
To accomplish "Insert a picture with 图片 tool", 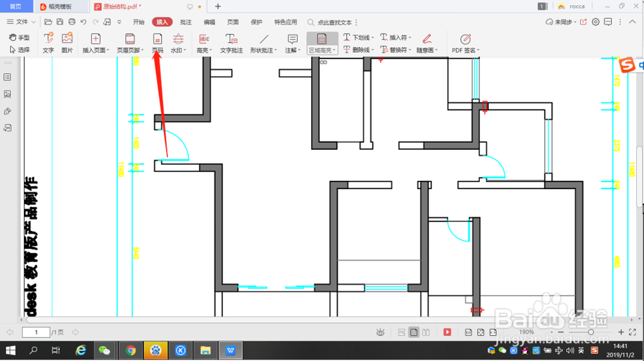I will click(x=67, y=42).
